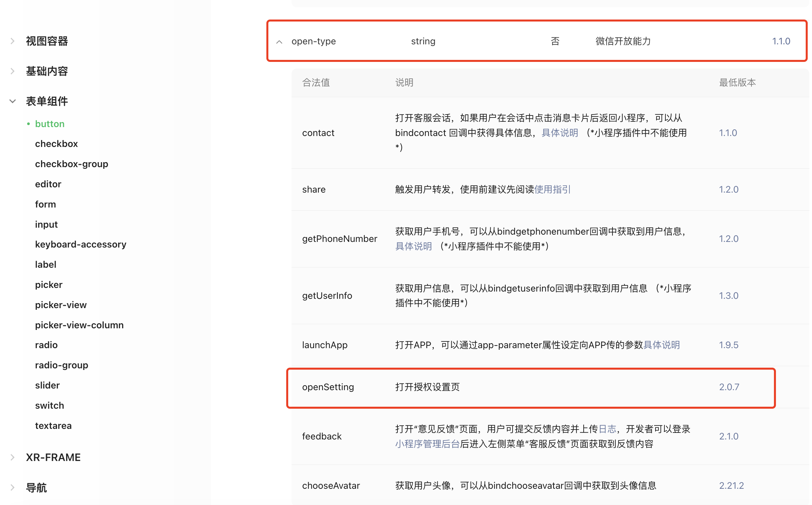
Task: Click 具体说明 link in contact row
Action: 560,133
